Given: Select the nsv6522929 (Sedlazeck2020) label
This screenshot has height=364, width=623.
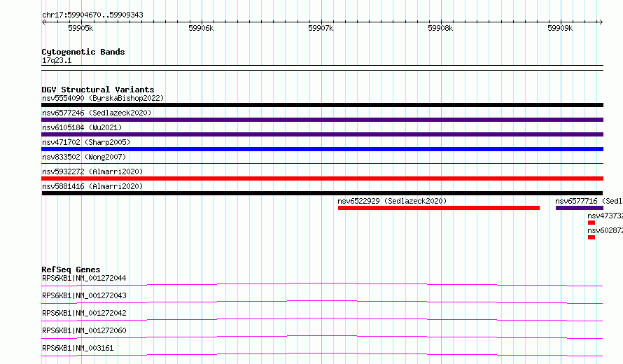Looking at the screenshot, I should click(392, 201).
